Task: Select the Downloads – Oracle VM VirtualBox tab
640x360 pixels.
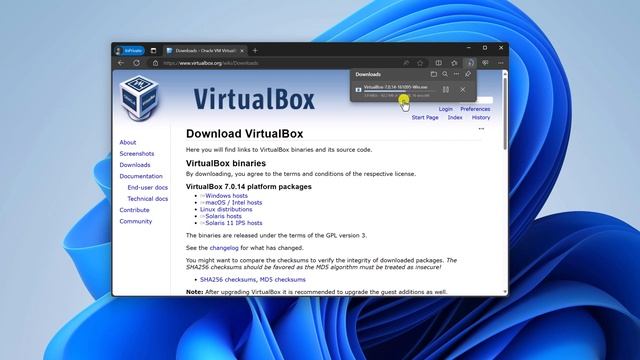Action: tap(205, 51)
